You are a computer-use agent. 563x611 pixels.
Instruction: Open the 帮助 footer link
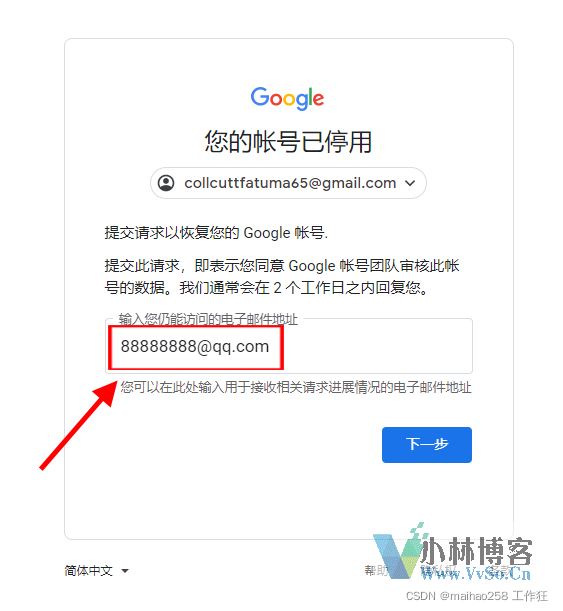pos(376,570)
